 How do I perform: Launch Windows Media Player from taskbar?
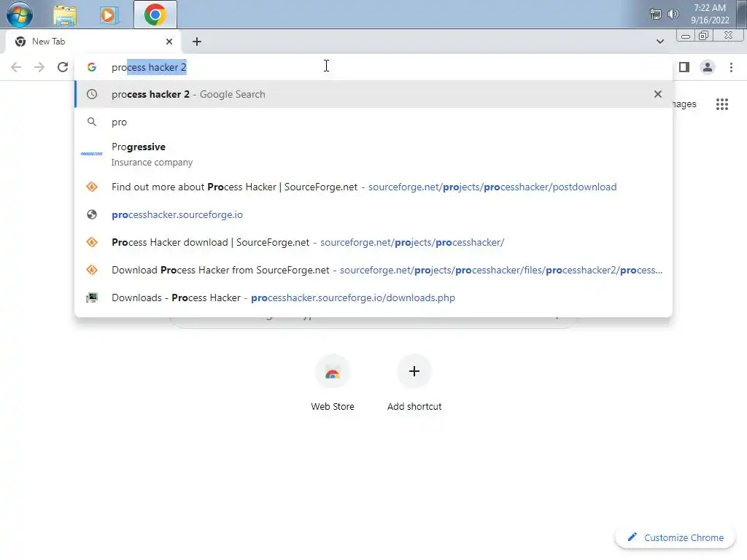[109, 15]
